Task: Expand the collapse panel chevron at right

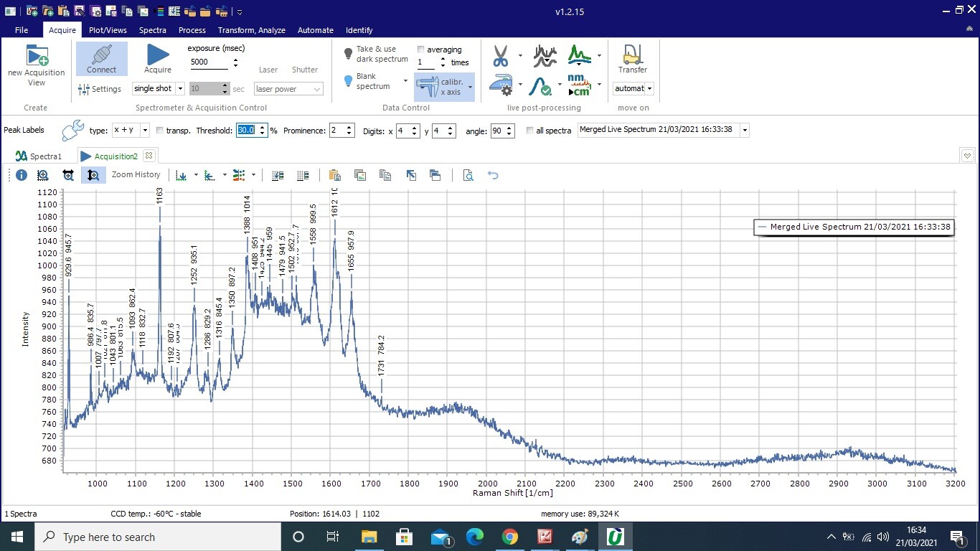Action: click(x=967, y=156)
